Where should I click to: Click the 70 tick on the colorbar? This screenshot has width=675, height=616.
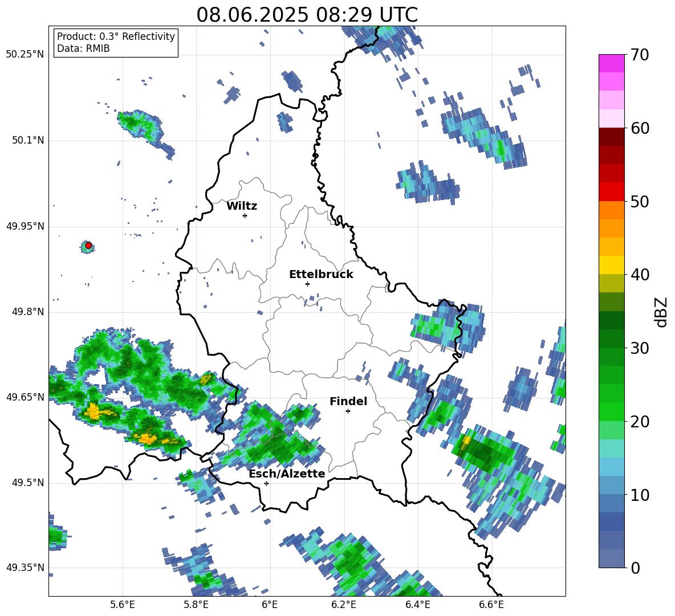click(x=640, y=55)
